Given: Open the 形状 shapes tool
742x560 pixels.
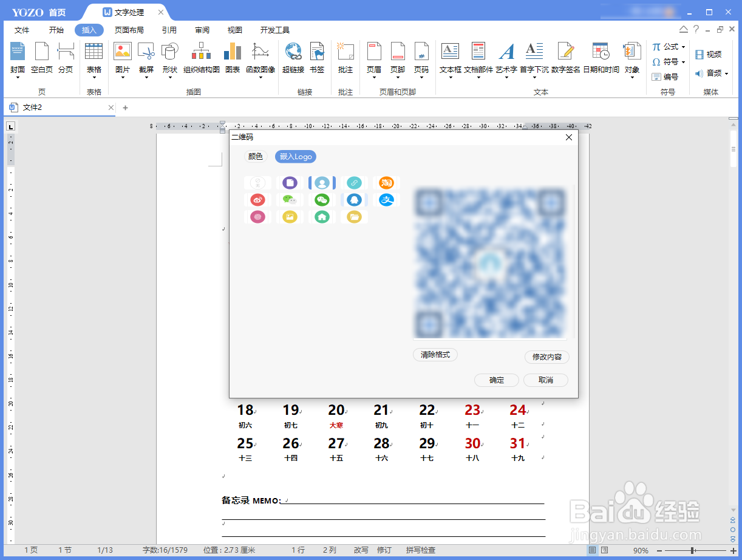Looking at the screenshot, I should tap(169, 59).
